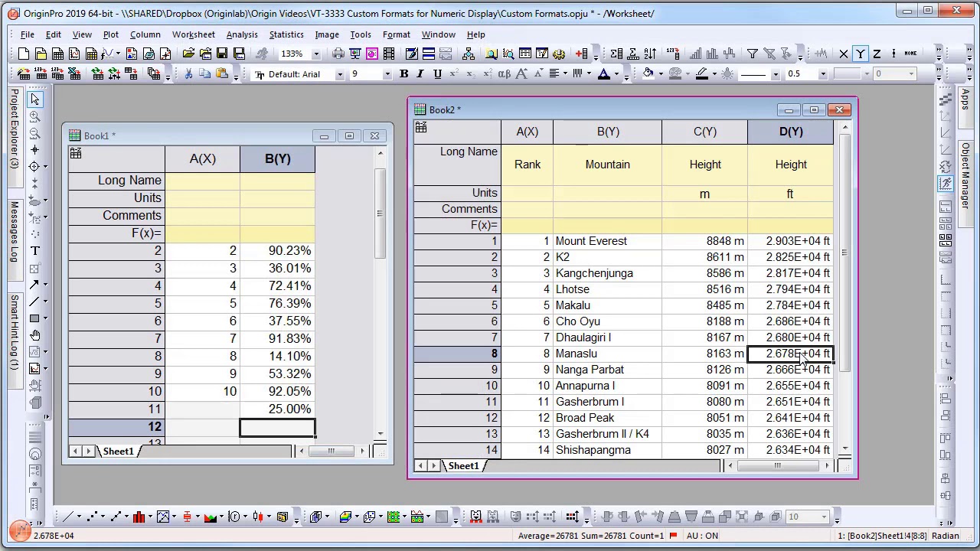Click the fill color paint bucket swatch
This screenshot has width=980, height=551.
click(x=648, y=74)
